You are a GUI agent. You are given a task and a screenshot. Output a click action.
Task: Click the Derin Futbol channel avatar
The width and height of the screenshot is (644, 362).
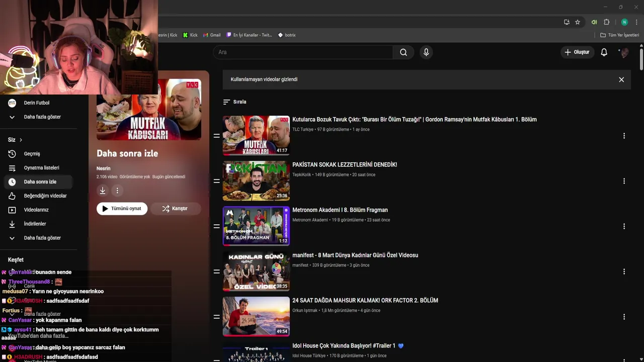pyautogui.click(x=12, y=103)
